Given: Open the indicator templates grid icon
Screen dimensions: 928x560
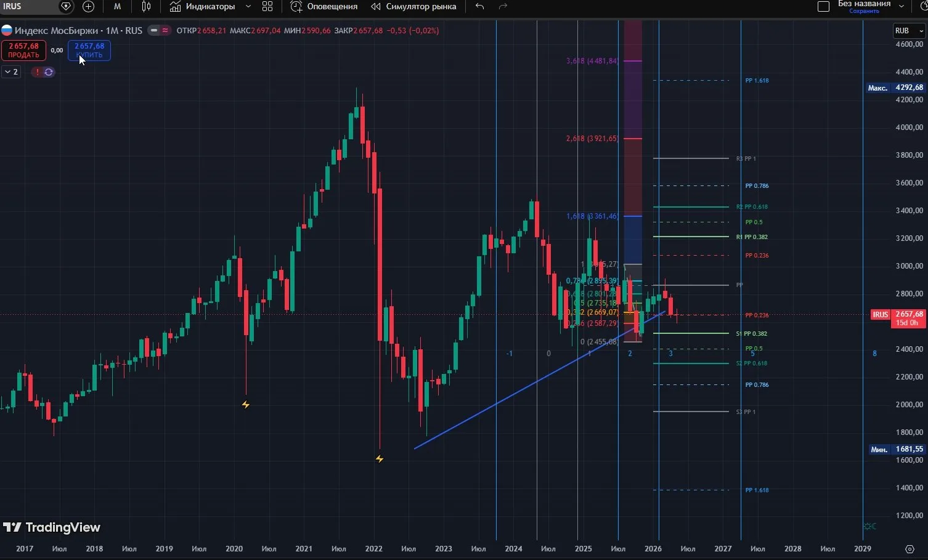Looking at the screenshot, I should 267,6.
